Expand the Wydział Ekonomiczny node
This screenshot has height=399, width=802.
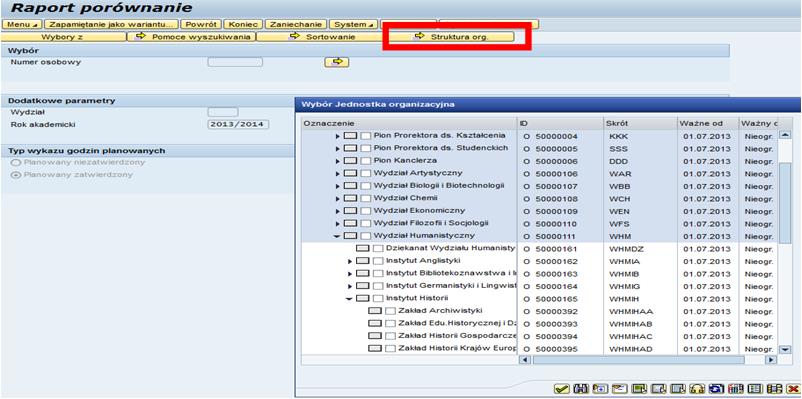click(x=338, y=211)
